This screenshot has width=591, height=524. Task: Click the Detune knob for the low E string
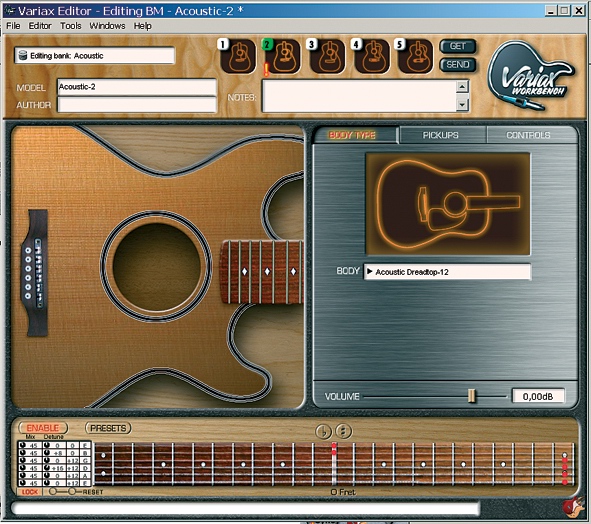point(46,483)
